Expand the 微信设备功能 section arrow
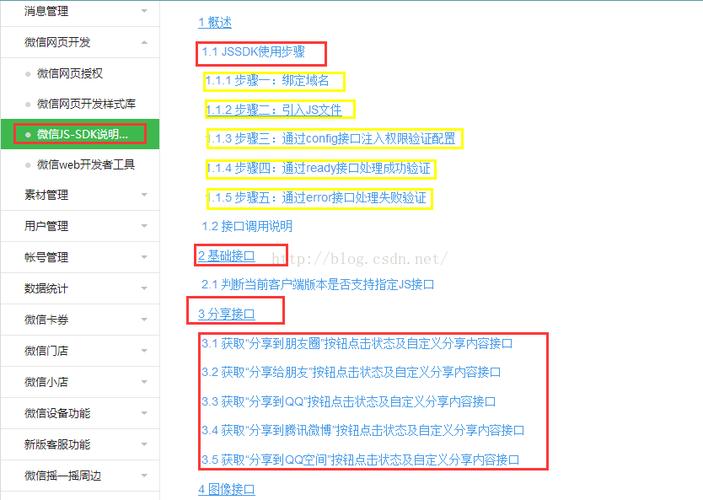703x500 pixels. point(144,413)
